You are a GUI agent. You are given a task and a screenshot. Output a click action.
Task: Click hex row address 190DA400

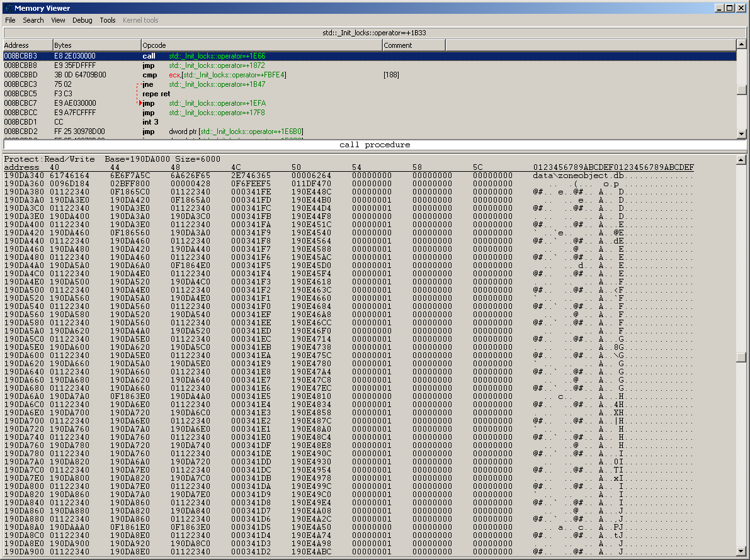[x=24, y=225]
